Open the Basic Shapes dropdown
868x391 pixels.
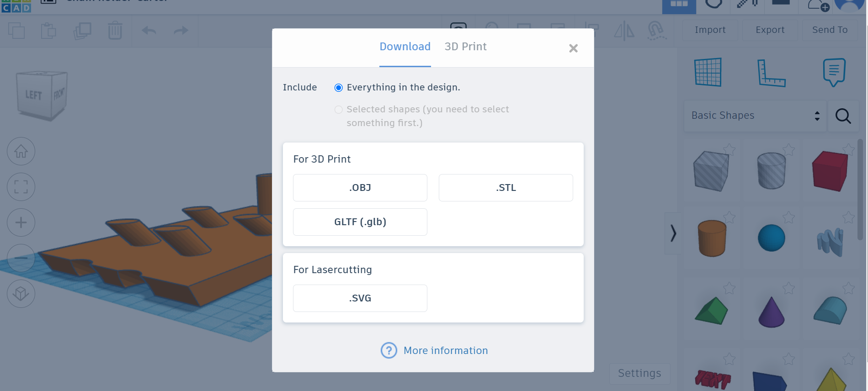coord(755,116)
